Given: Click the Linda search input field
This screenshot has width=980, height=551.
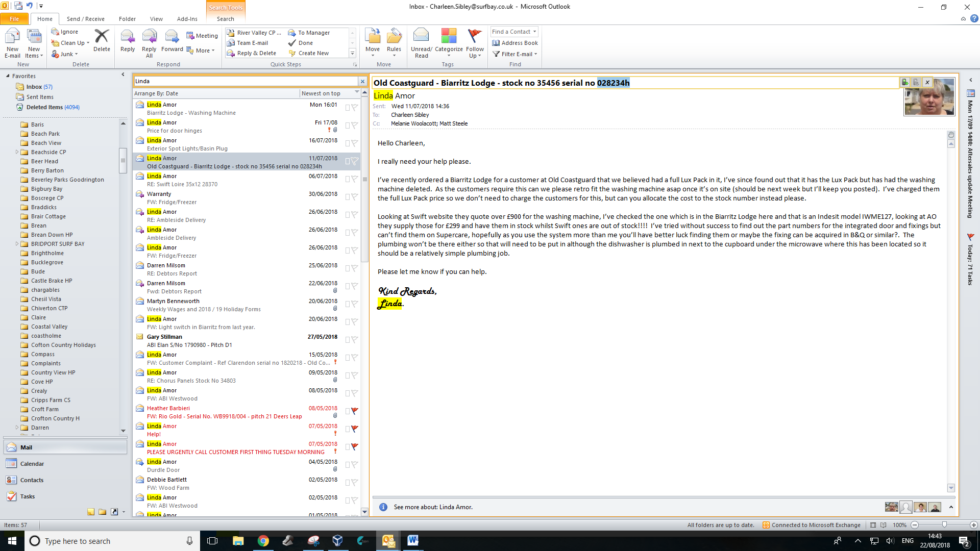Looking at the screenshot, I should tap(245, 81).
